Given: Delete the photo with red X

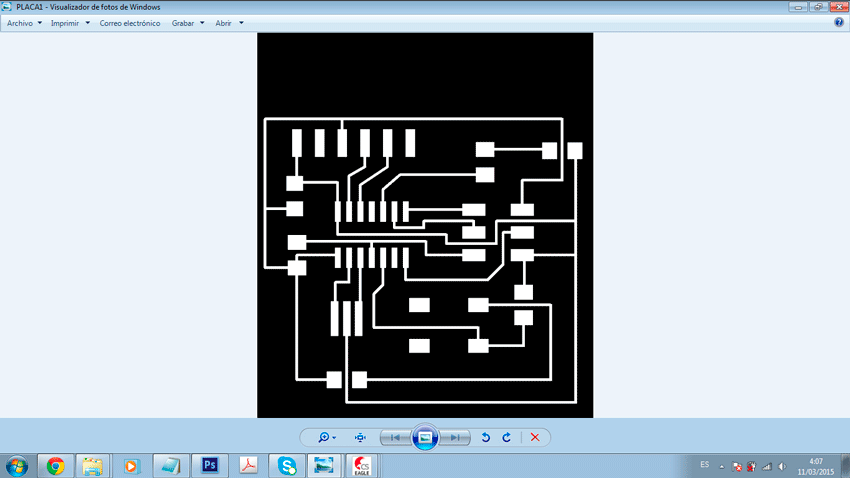Looking at the screenshot, I should (x=535, y=437).
